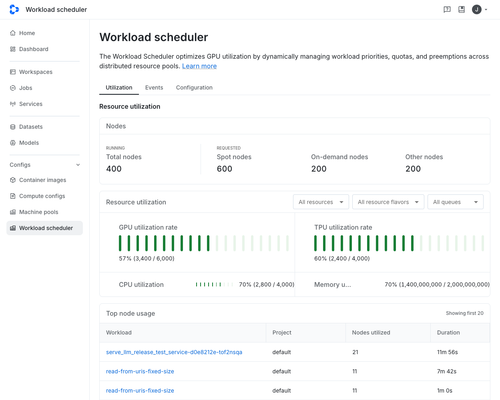Open the All resources dropdown
The width and height of the screenshot is (500, 400).
(x=321, y=202)
